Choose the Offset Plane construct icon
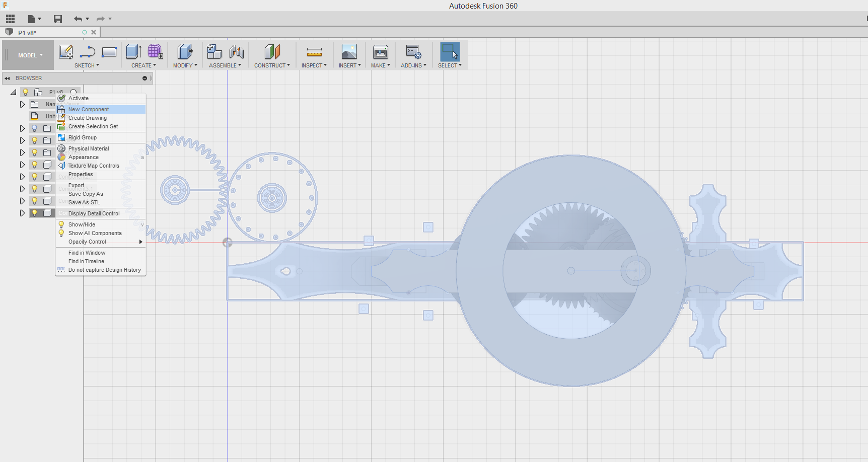Viewport: 868px width, 462px height. click(272, 52)
